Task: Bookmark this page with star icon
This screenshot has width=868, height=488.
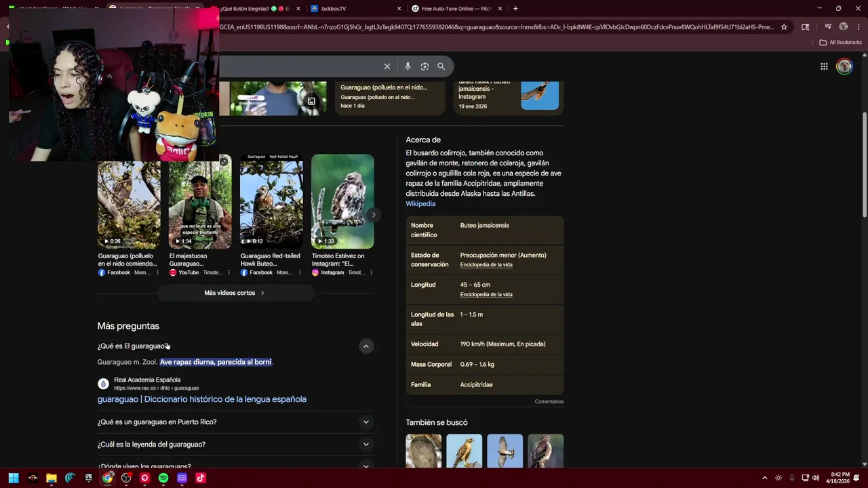Action: click(784, 27)
